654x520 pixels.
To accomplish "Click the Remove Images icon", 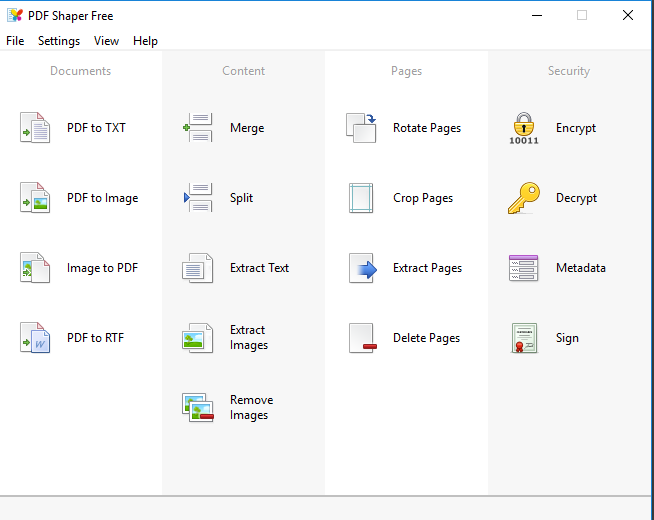I will coord(198,407).
